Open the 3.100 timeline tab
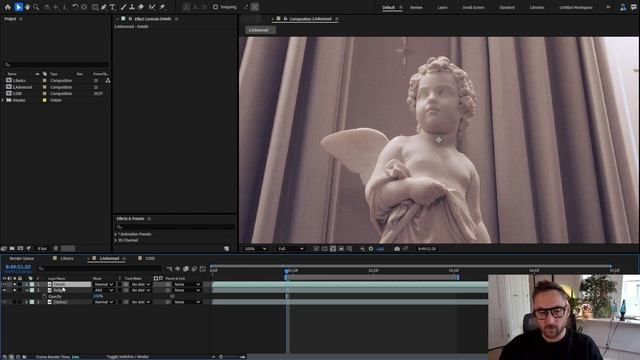 [x=150, y=258]
